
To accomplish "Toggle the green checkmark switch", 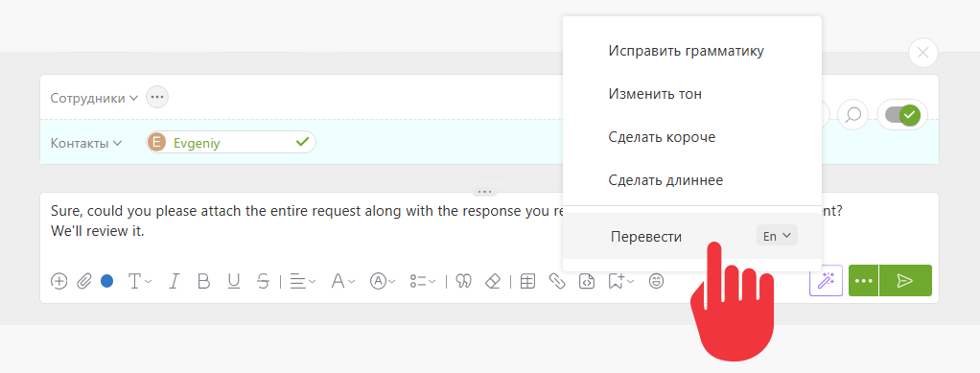I will 902,115.
